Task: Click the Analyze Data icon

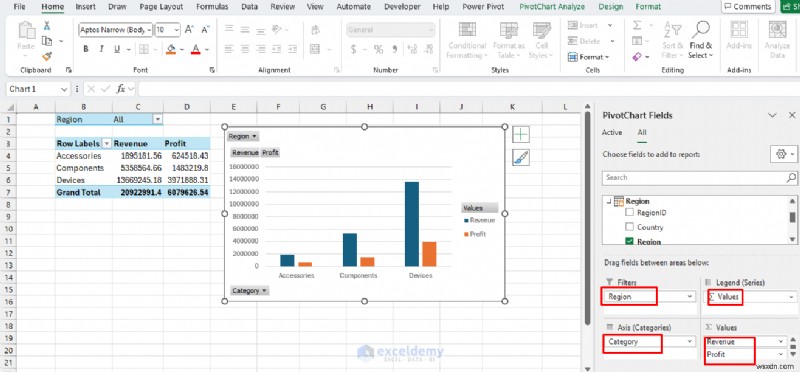Action: pos(777,30)
